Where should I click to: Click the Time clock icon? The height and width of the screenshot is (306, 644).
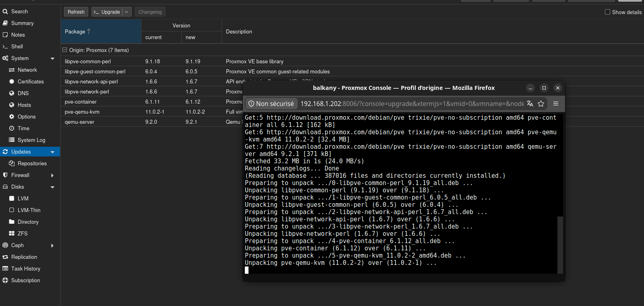12,129
